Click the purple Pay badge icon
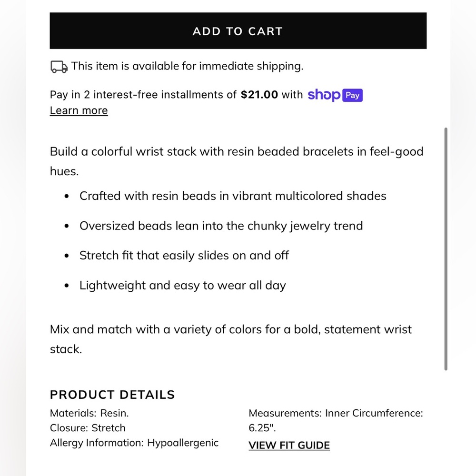 [x=353, y=95]
